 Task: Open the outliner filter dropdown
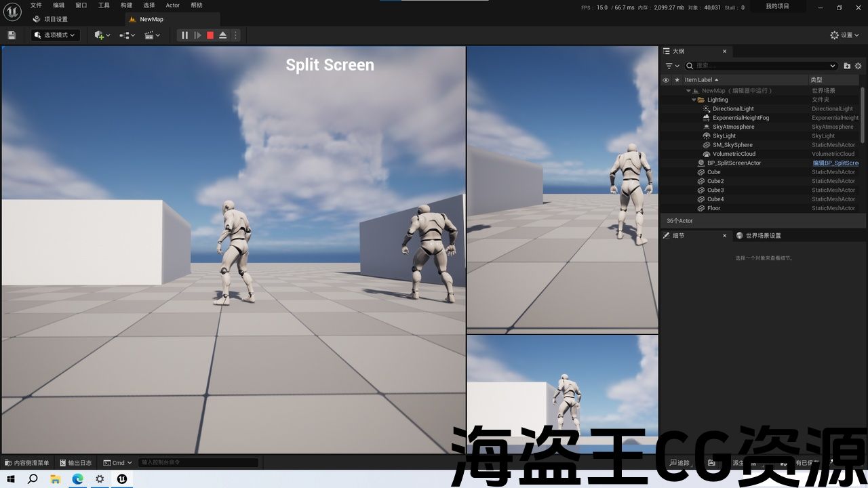(672, 66)
